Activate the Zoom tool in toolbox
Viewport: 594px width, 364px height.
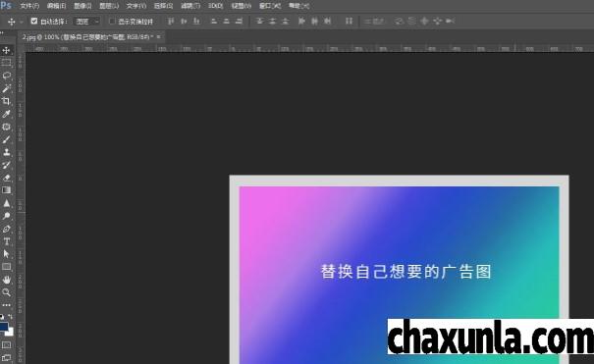[7, 292]
